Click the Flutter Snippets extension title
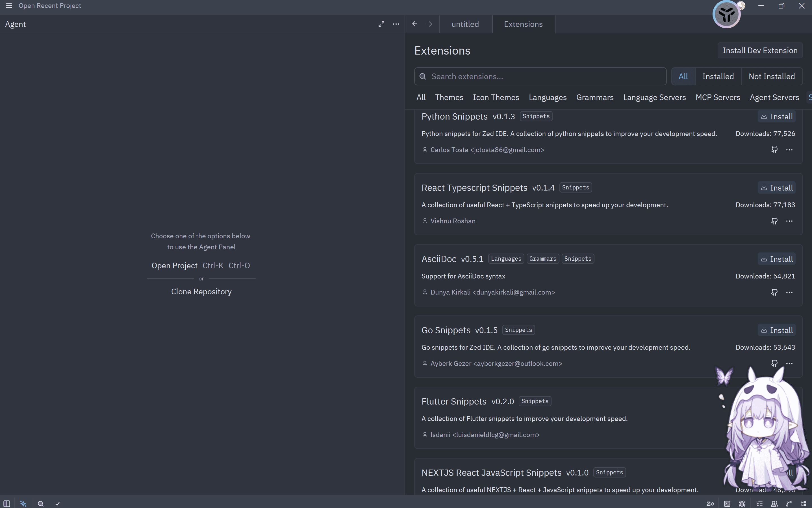Image resolution: width=812 pixels, height=508 pixels. click(x=454, y=401)
